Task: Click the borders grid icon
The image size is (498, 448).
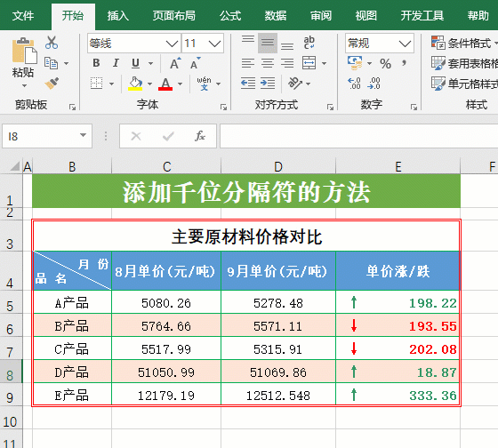Action: 96,84
